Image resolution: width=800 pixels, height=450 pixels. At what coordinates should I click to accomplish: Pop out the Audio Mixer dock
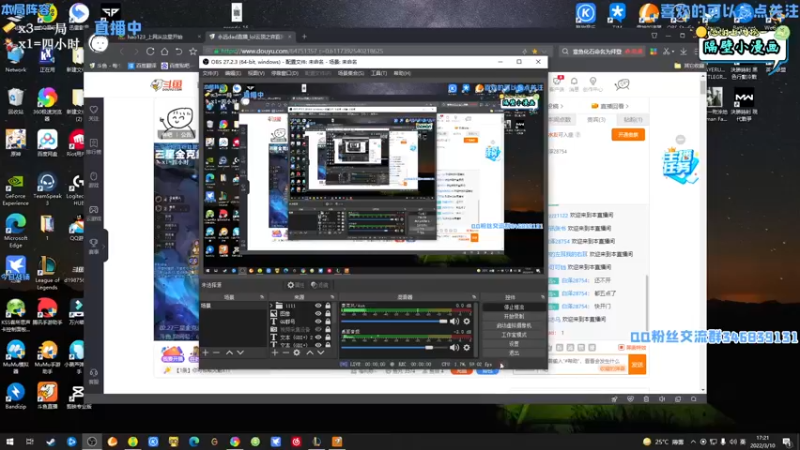(x=474, y=297)
